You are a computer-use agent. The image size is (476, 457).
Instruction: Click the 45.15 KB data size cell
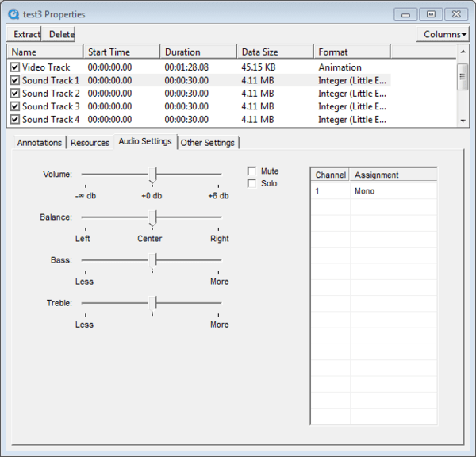[x=259, y=67]
